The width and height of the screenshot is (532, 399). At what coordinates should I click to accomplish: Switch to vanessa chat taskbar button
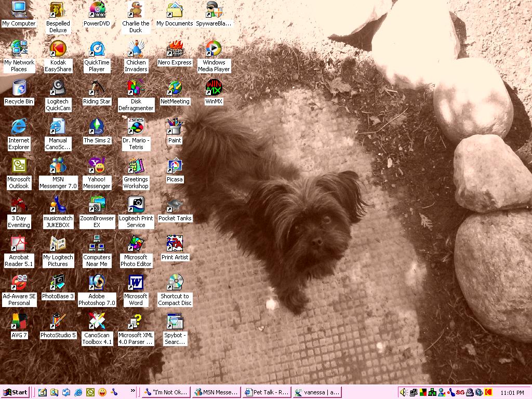tap(317, 392)
